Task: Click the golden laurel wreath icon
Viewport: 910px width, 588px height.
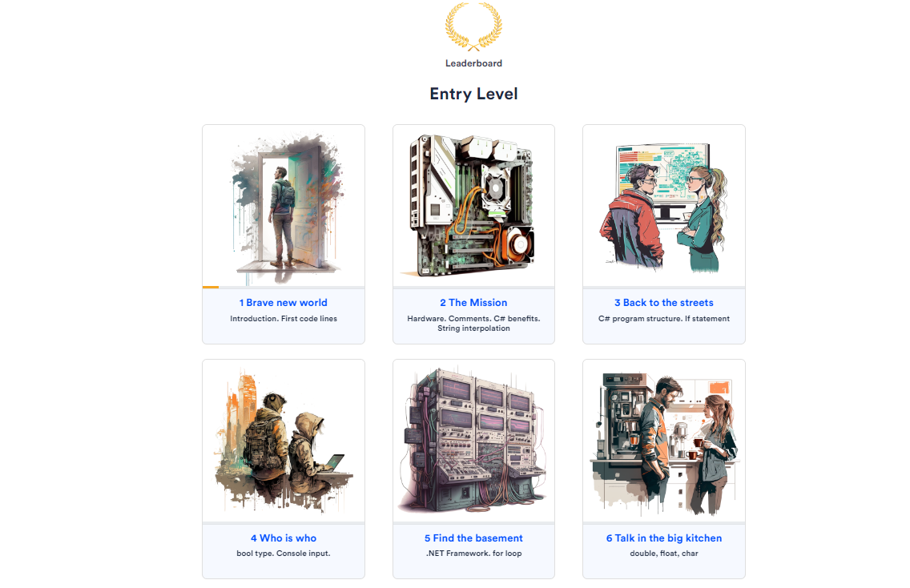Action: coord(473,26)
